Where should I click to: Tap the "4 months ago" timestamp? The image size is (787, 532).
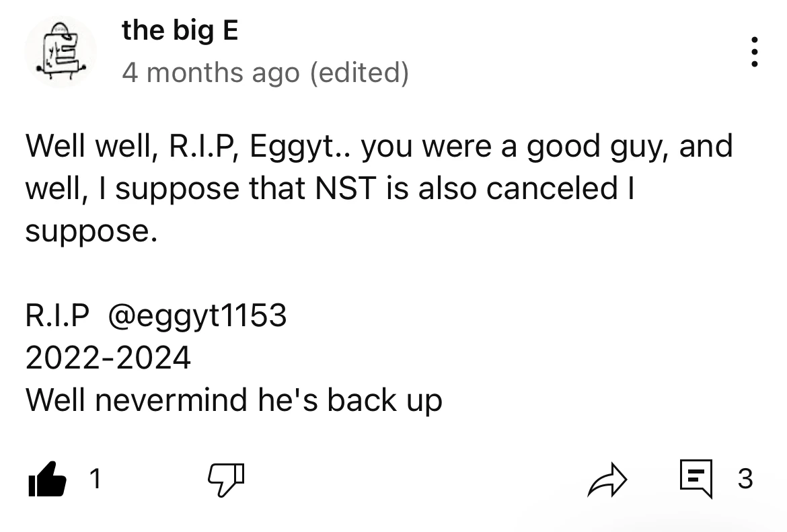tap(210, 73)
